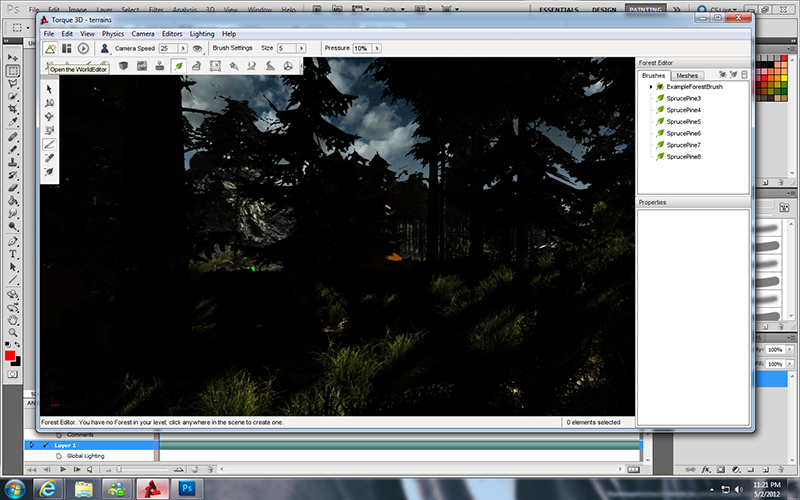Open the Lighting menu
Image resolution: width=800 pixels, height=500 pixels.
pyautogui.click(x=202, y=34)
